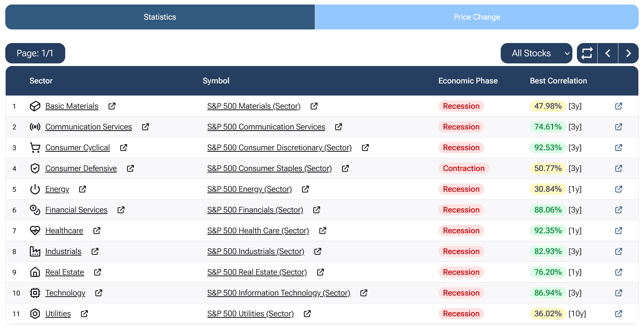Image resolution: width=644 pixels, height=331 pixels.
Task: Click the Industrials sector link
Action: [x=63, y=251]
